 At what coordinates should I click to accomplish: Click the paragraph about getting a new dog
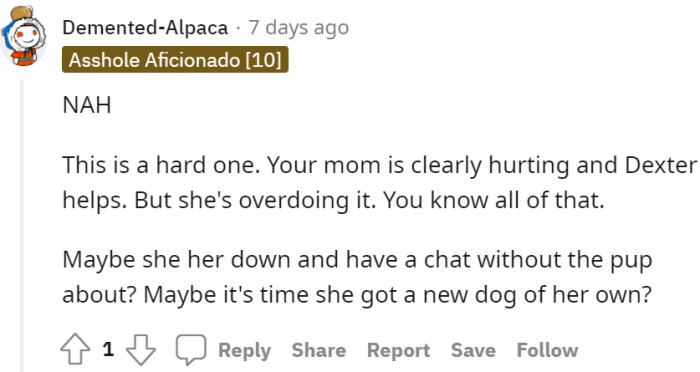pyautogui.click(x=357, y=277)
